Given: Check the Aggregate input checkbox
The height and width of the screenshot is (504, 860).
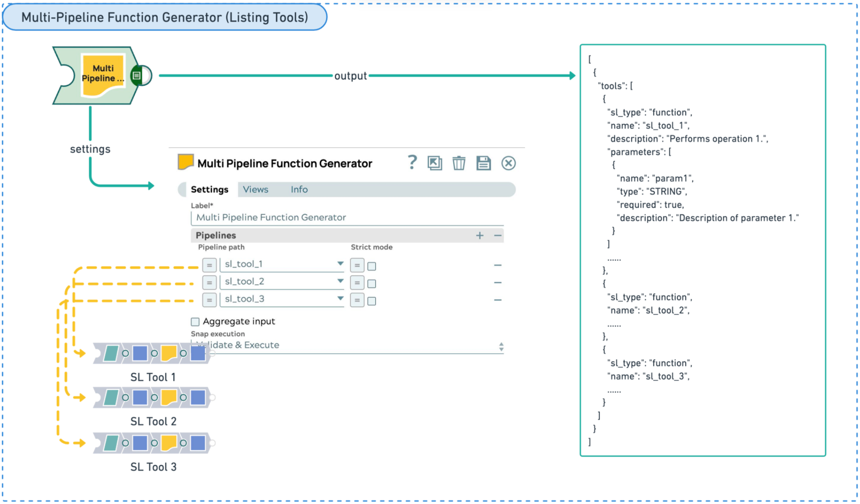Looking at the screenshot, I should click(x=195, y=322).
